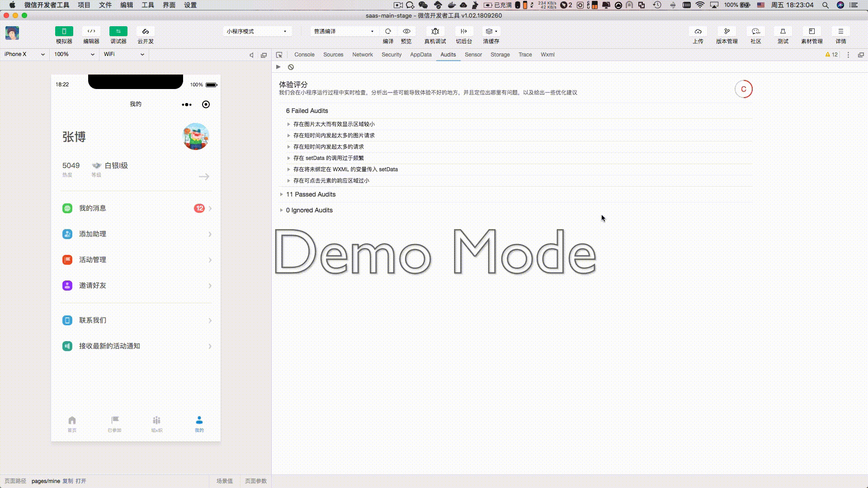Click element inspector icon in devtools
This screenshot has width=868, height=488.
(x=279, y=55)
